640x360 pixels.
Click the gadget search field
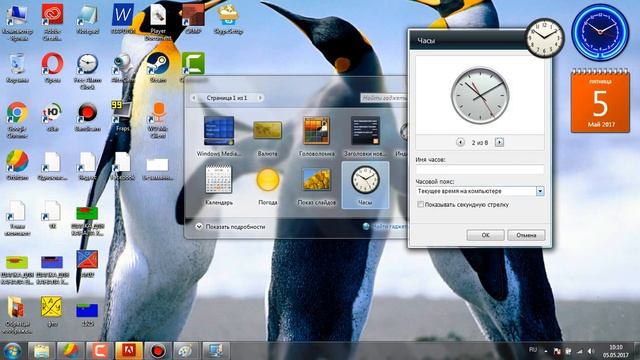click(x=384, y=98)
